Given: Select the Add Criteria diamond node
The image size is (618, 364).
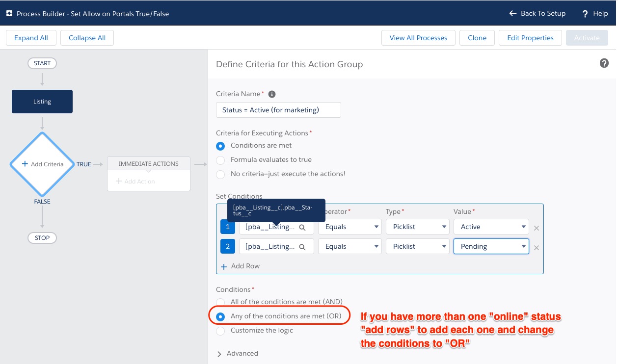Looking at the screenshot, I should [42, 164].
